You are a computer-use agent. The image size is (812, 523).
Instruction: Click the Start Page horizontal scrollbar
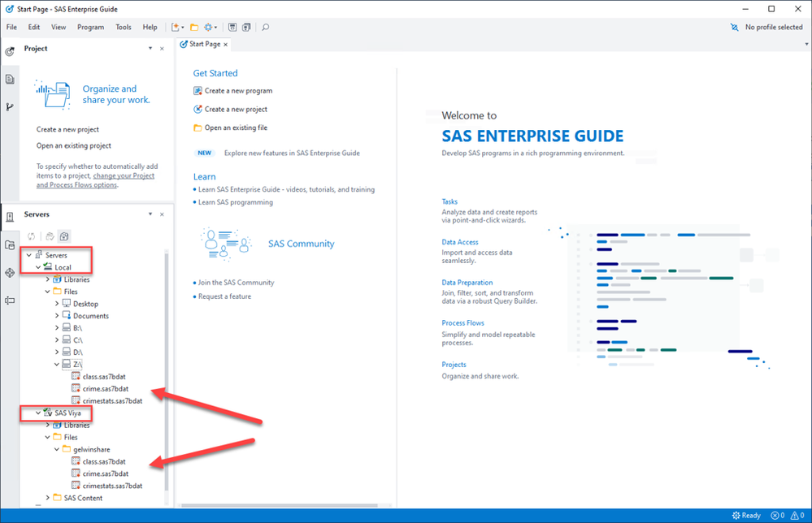coord(280,505)
